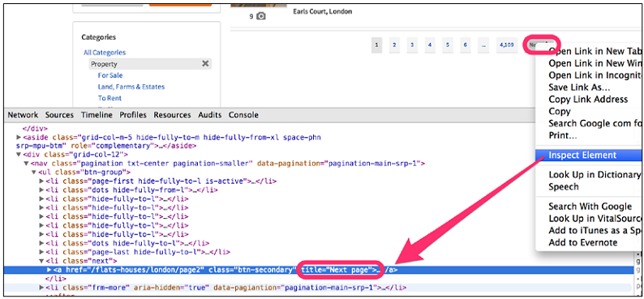Viewport: 644px width, 299px height.
Task: Collapse the div grid-col-12 node
Action: tap(19, 155)
